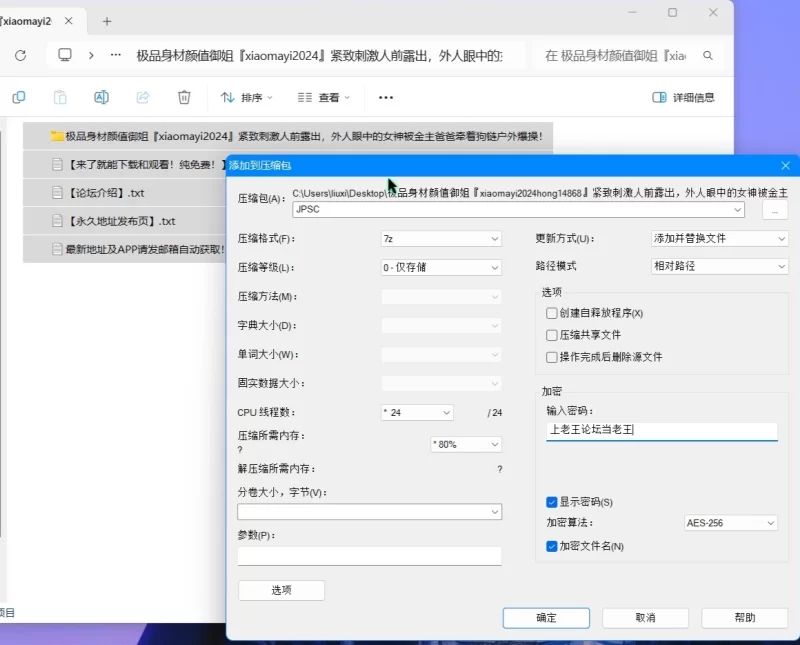800x645 pixels.
Task: Open the 压缩所需内存 80% dropdown
Action: (x=466, y=444)
